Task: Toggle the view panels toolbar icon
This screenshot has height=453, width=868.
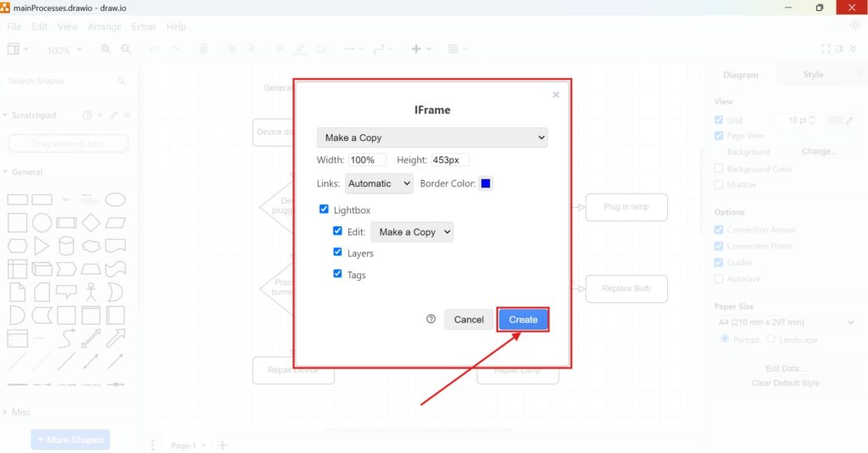Action: pyautogui.click(x=17, y=48)
